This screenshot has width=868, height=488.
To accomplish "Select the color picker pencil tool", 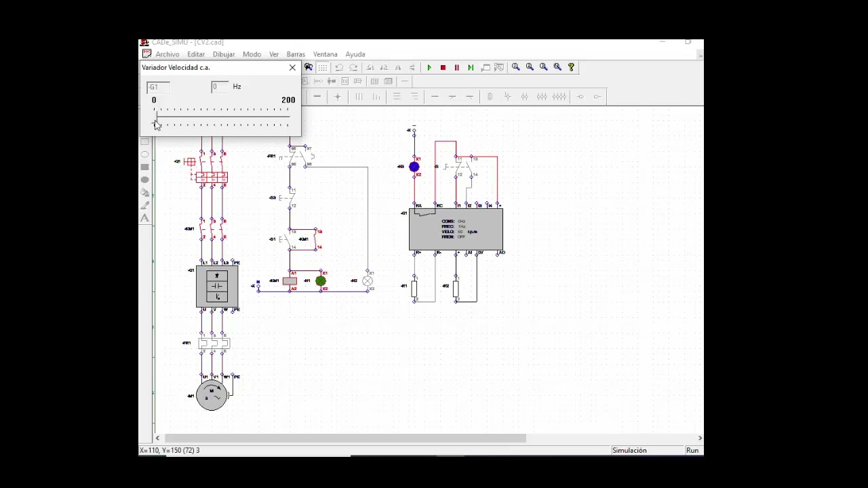I will click(x=145, y=205).
